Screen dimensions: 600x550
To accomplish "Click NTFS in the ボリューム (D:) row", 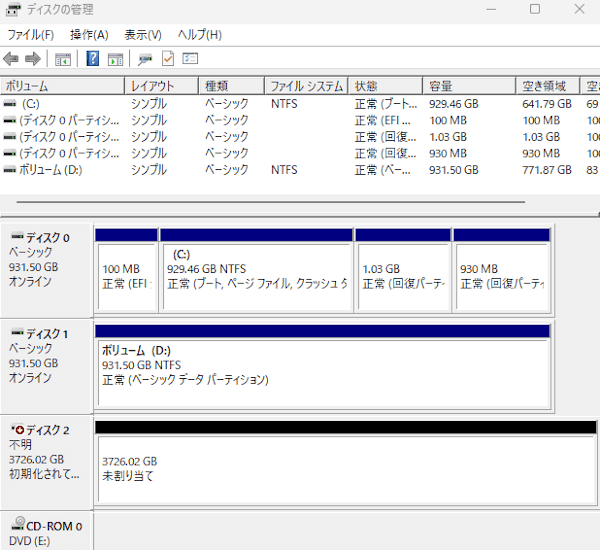I will click(x=284, y=170).
